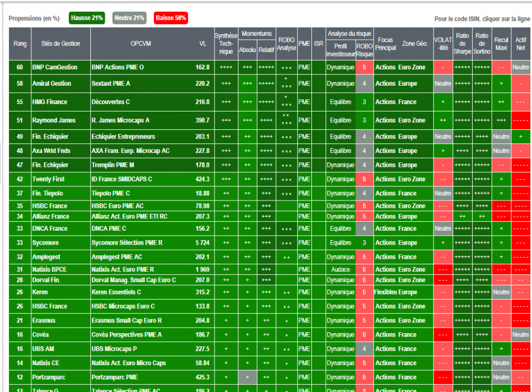Image resolution: width=532 pixels, height=392 pixels.
Task: Click the Relatif momentum sub-header
Action: tap(267, 50)
